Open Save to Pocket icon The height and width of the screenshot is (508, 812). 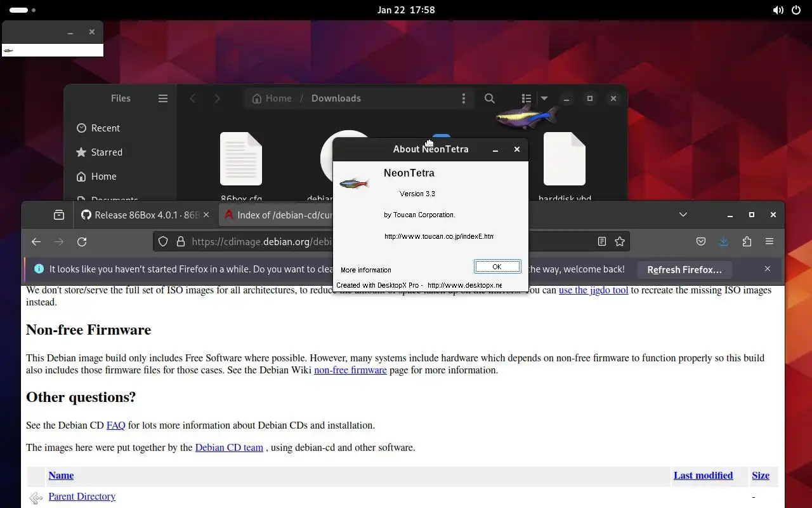coord(701,241)
